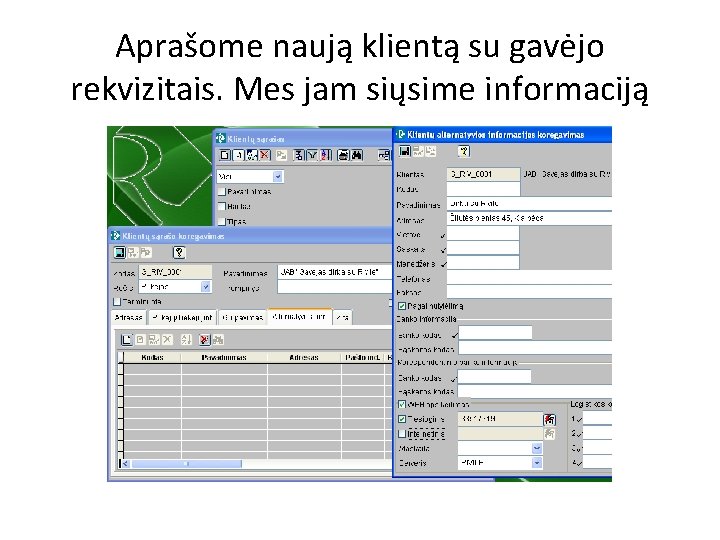Switch to the Adresas tab

(129, 317)
